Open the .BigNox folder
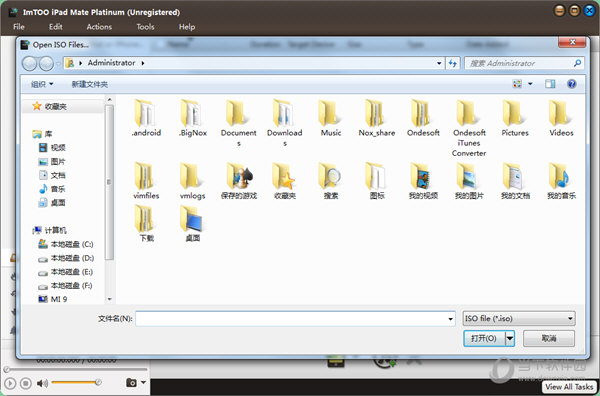600x396 pixels. coord(192,118)
